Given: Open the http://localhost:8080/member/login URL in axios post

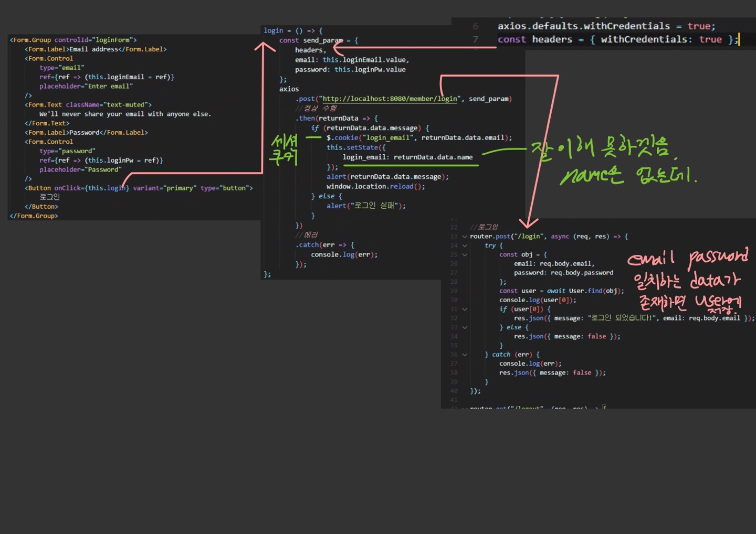Looking at the screenshot, I should click(390, 99).
